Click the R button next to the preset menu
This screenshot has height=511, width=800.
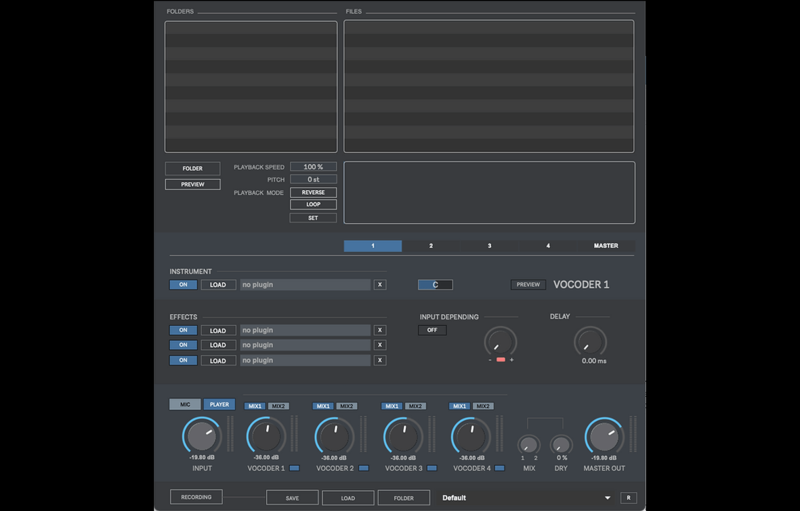click(x=628, y=498)
